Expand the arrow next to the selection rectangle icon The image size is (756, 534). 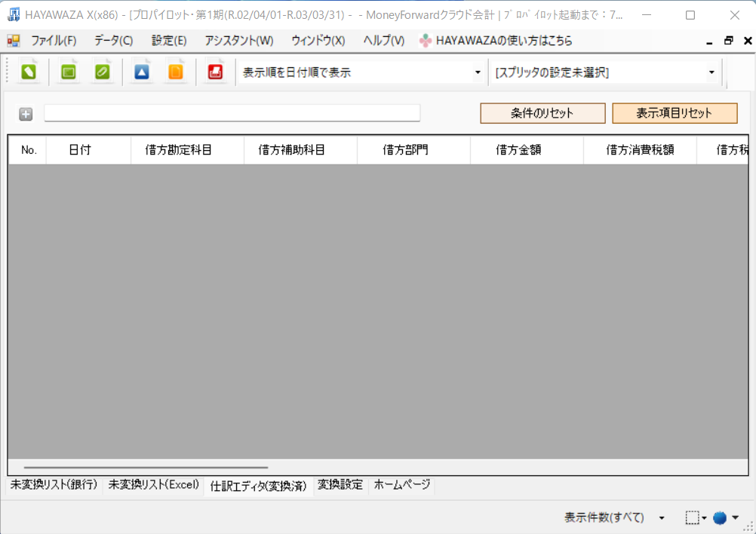(x=704, y=518)
